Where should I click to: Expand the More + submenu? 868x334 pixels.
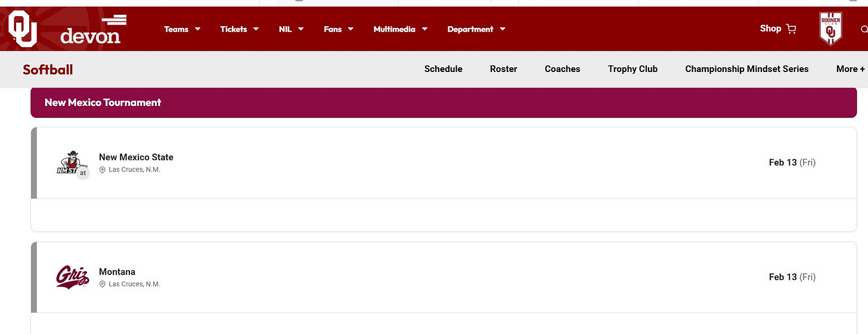851,69
